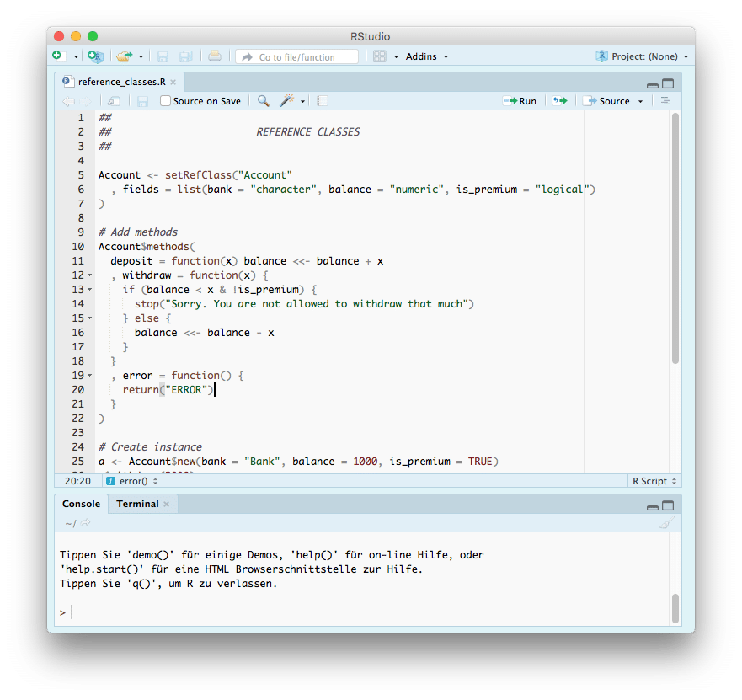Open the New File dropdown arrow
This screenshot has height=700, width=742.
76,56
